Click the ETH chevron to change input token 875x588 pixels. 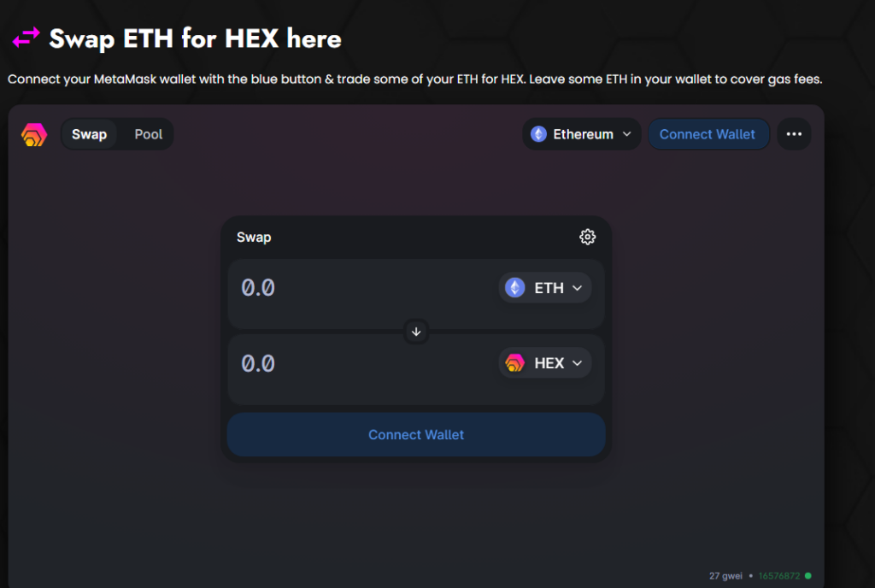[577, 288]
